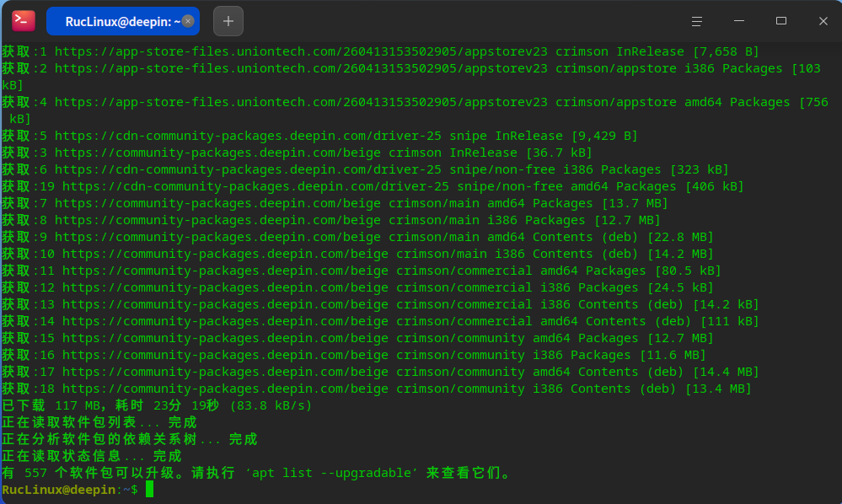Screen dimensions: 842x504
Task: Click crimson/commercial amd64 Packages [80.5 kB] line
Action: tap(362, 271)
